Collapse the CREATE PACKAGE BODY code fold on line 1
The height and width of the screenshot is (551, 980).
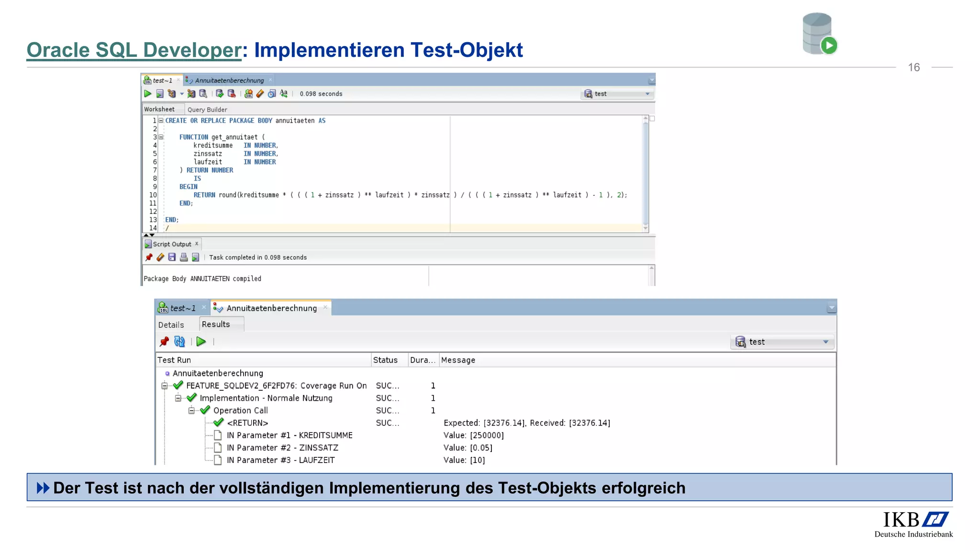coord(161,121)
